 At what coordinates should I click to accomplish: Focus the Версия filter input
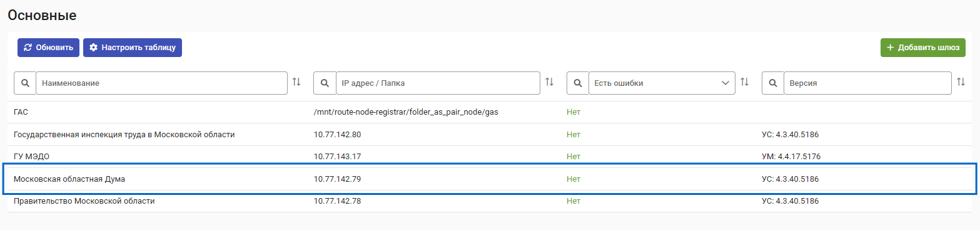868,83
